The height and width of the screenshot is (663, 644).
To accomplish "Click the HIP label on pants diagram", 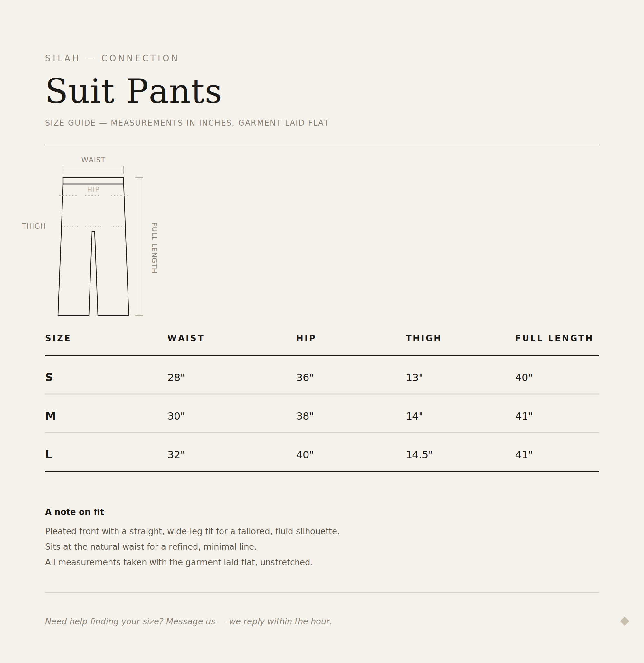I will point(93,190).
